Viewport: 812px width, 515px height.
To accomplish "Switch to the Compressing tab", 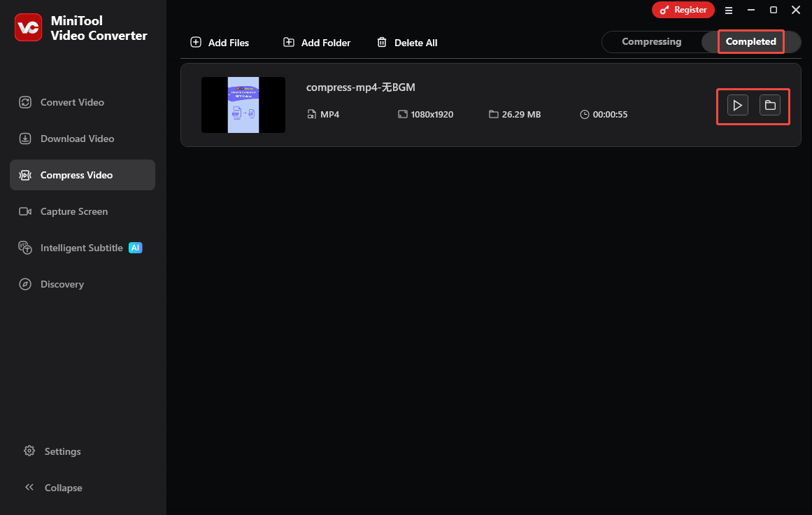I will [x=651, y=41].
